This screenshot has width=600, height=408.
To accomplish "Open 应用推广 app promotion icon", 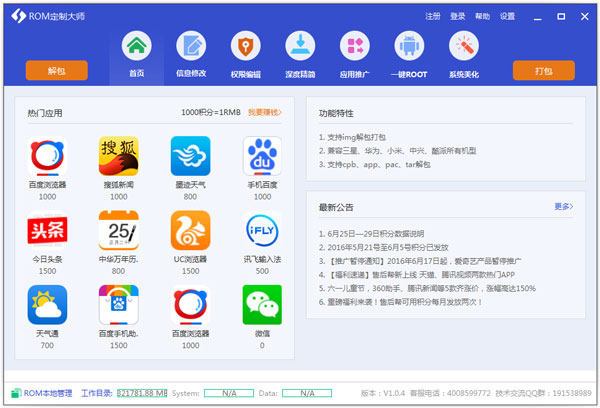I will [355, 46].
